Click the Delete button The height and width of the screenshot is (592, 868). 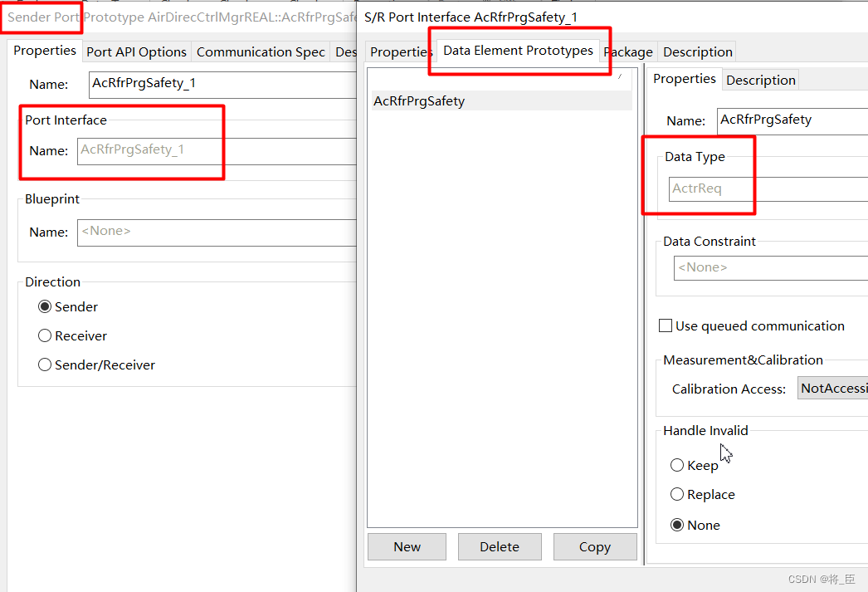pyautogui.click(x=500, y=547)
